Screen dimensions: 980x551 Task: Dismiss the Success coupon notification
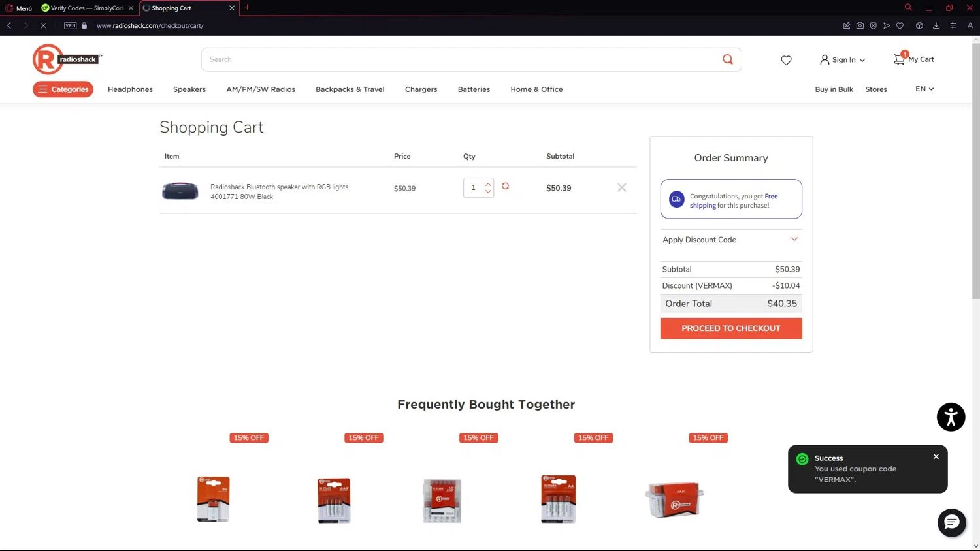[x=936, y=456]
